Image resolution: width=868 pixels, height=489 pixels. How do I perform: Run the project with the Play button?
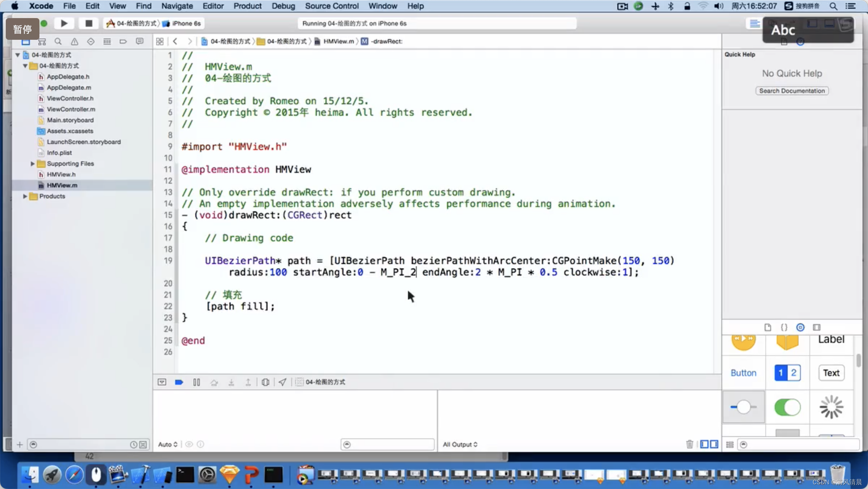pyautogui.click(x=64, y=24)
